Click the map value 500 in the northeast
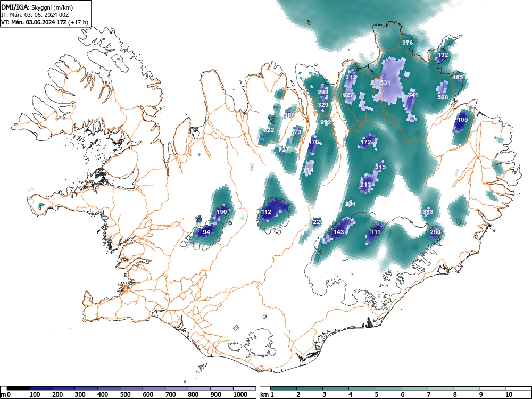The width and height of the screenshot is (532, 399). 443,97
